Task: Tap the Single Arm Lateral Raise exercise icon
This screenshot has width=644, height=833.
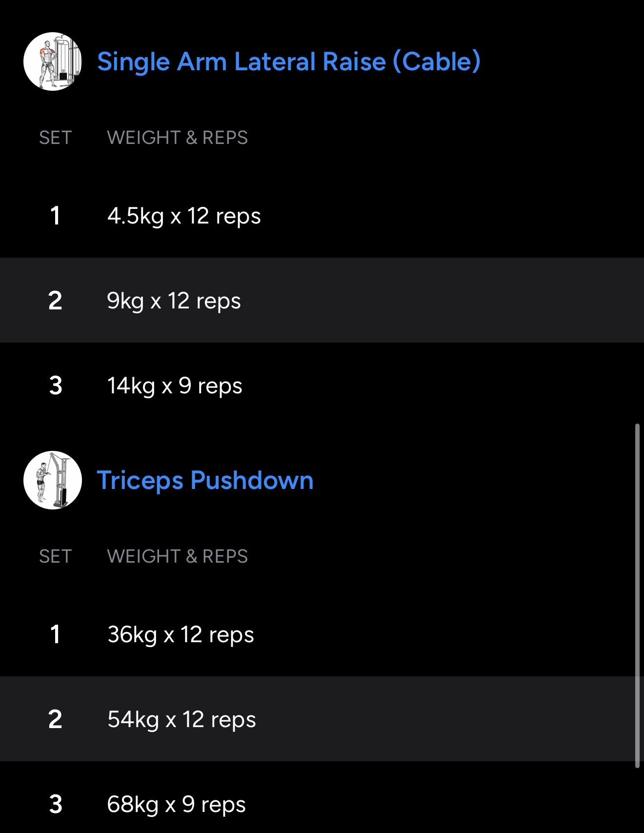Action: point(53,61)
